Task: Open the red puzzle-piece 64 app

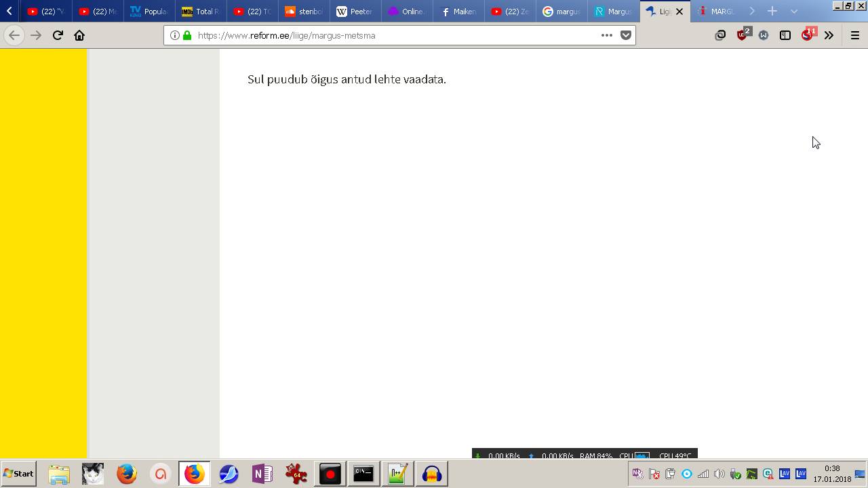Action: pos(296,474)
